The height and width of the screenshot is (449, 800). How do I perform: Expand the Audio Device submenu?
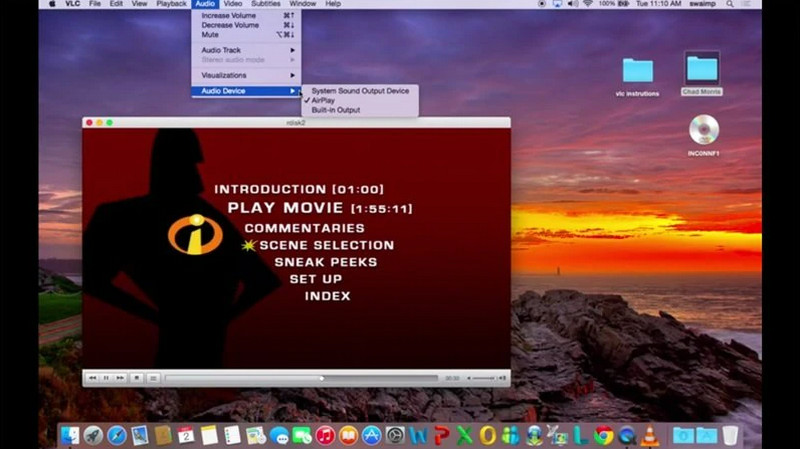pos(246,91)
